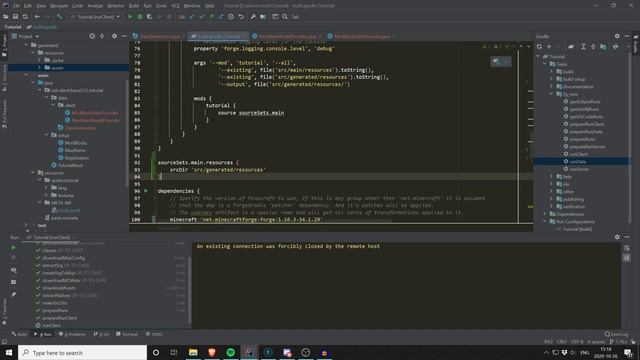Open the Tutorial [runClient] run configuration dropdown
This screenshot has width=640, height=360.
(x=95, y=17)
